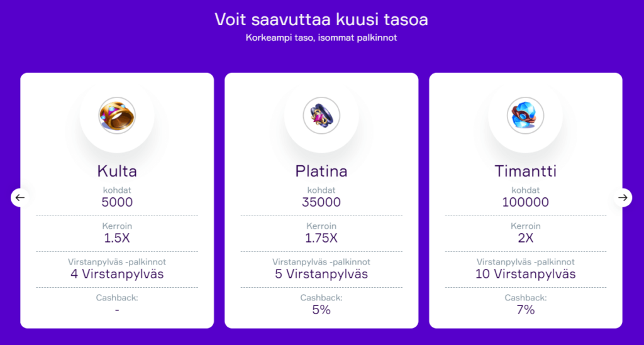Click the Platina ring badge icon
Screen dimensions: 644x345
pyautogui.click(x=321, y=116)
